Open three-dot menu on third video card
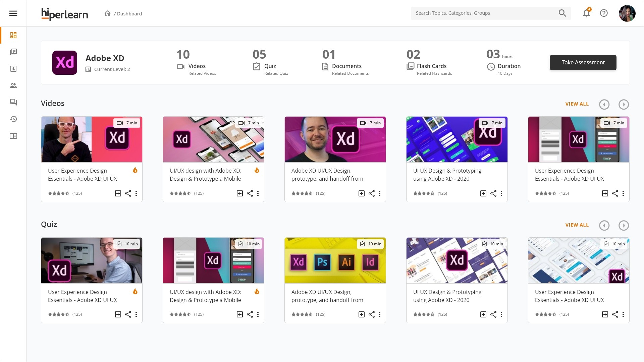 [379, 193]
